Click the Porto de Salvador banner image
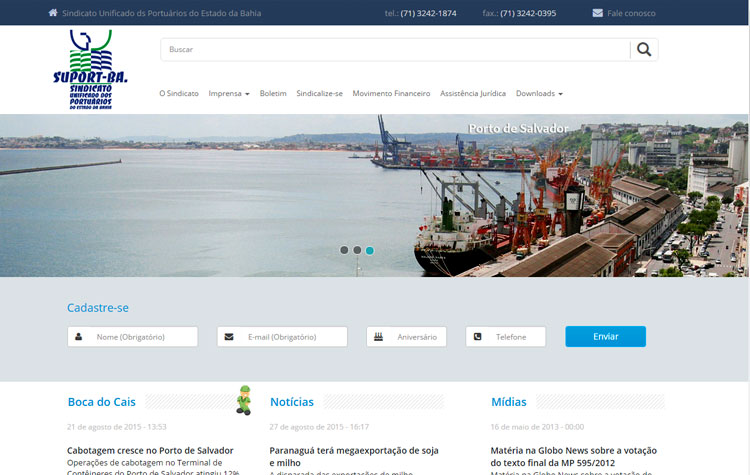 (374, 195)
